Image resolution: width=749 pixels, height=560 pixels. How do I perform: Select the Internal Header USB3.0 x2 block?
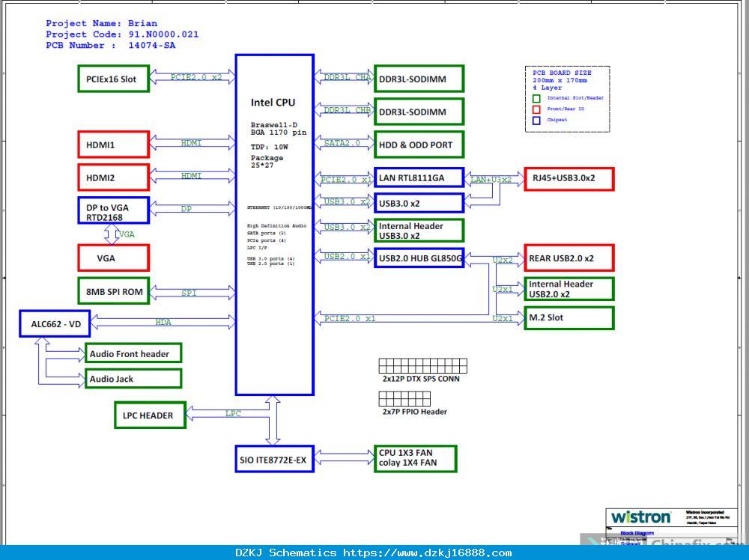[x=419, y=231]
